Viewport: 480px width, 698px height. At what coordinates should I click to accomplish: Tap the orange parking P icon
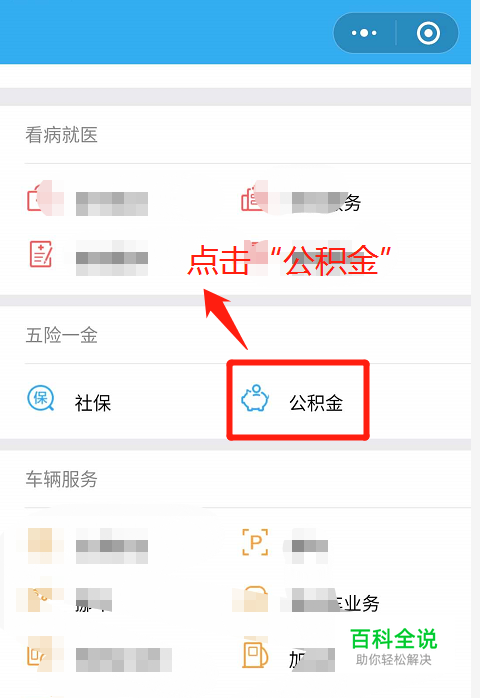click(x=255, y=542)
